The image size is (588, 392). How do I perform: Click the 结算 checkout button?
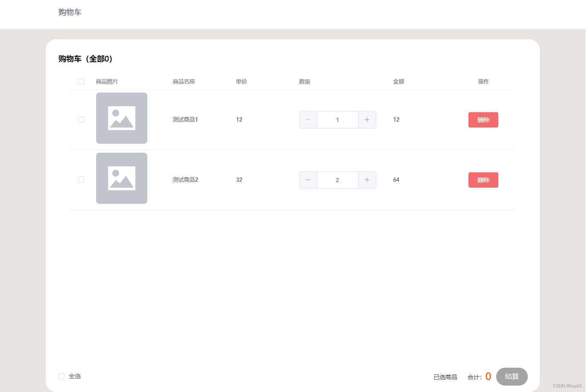tap(512, 377)
